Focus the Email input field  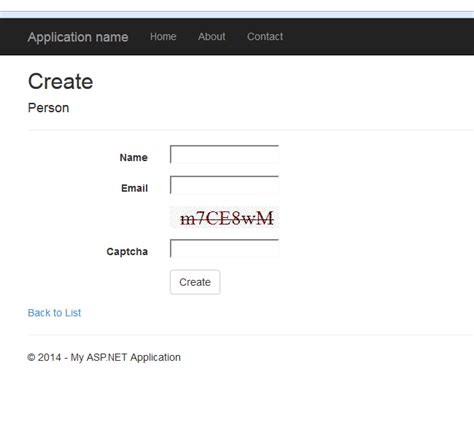pos(224,185)
